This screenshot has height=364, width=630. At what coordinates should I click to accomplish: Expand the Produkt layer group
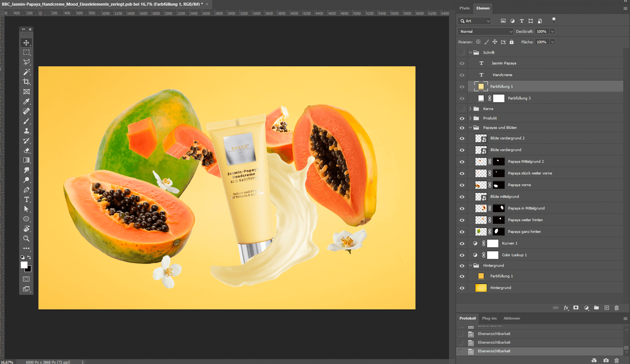point(470,118)
